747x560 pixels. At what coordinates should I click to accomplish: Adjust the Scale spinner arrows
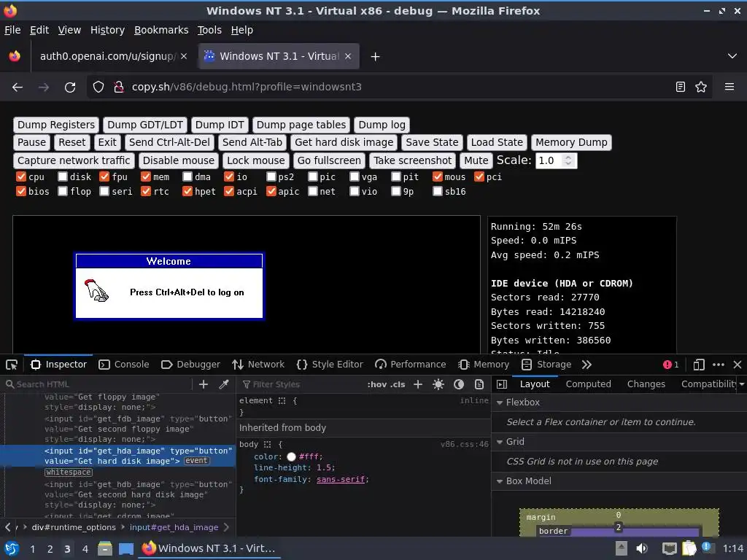click(x=568, y=160)
